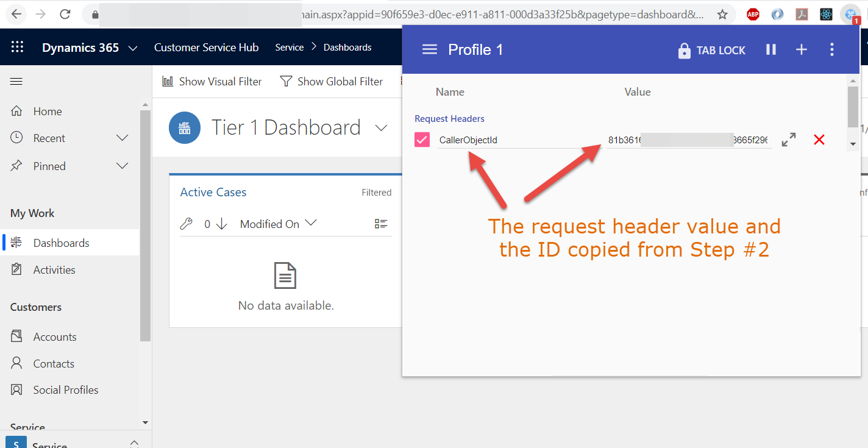Click the Service breadcrumb

pyautogui.click(x=290, y=48)
